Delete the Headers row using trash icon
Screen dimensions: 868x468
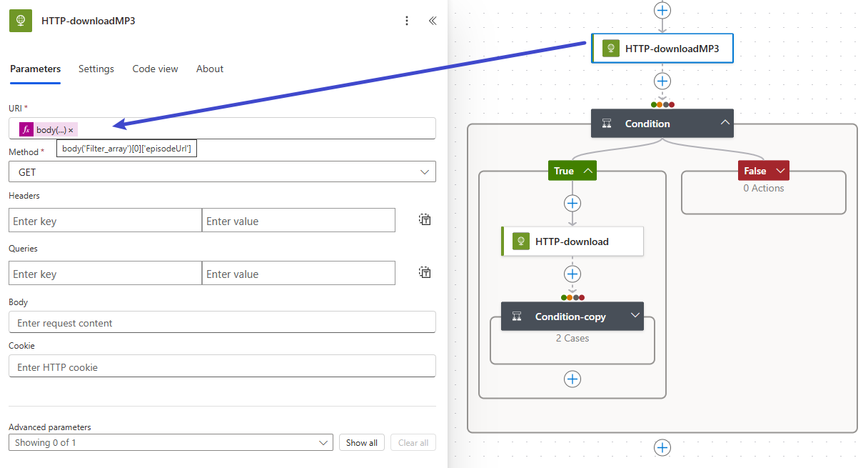pyautogui.click(x=425, y=220)
